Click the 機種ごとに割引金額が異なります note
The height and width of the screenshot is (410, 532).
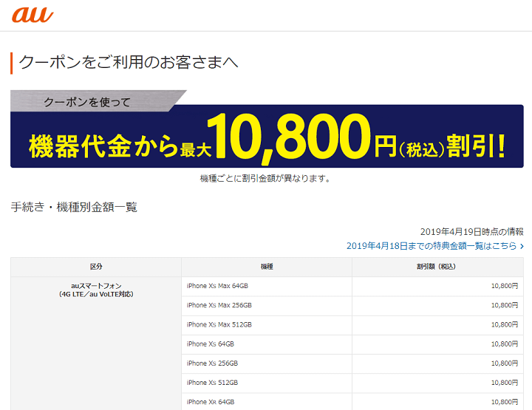266,178
